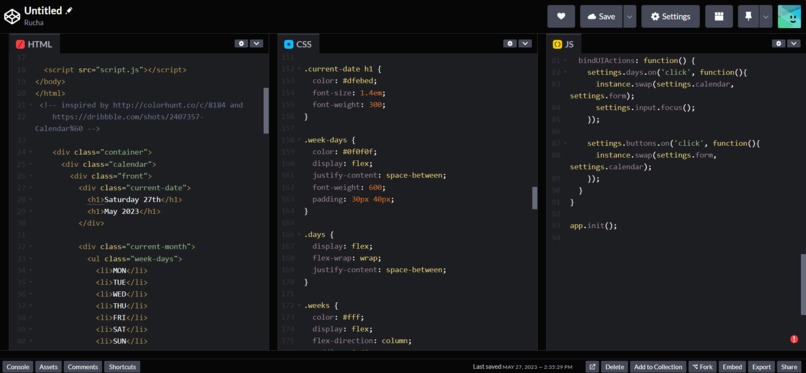Viewport: 806px width, 373px height.
Task: Fold the .days CSS rule
Action: (299, 235)
